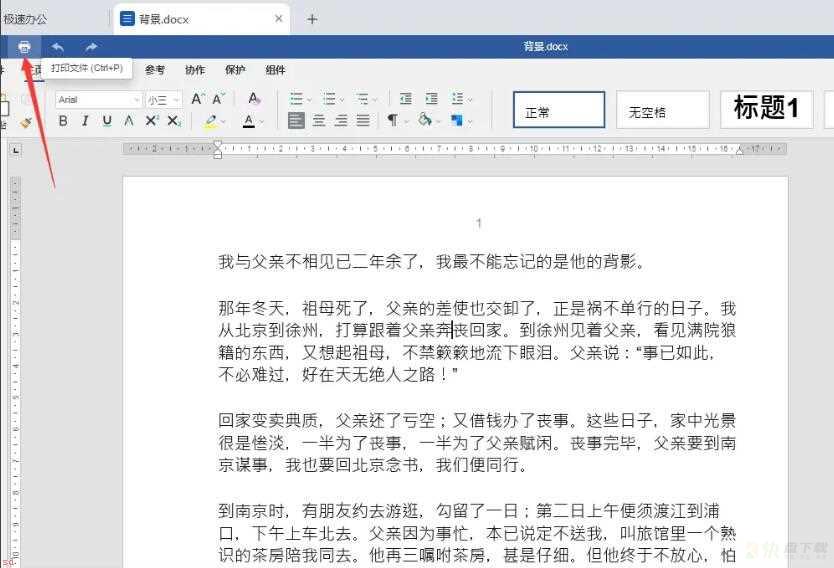This screenshot has width=834, height=568.
Task: Undo the last action
Action: (x=57, y=47)
